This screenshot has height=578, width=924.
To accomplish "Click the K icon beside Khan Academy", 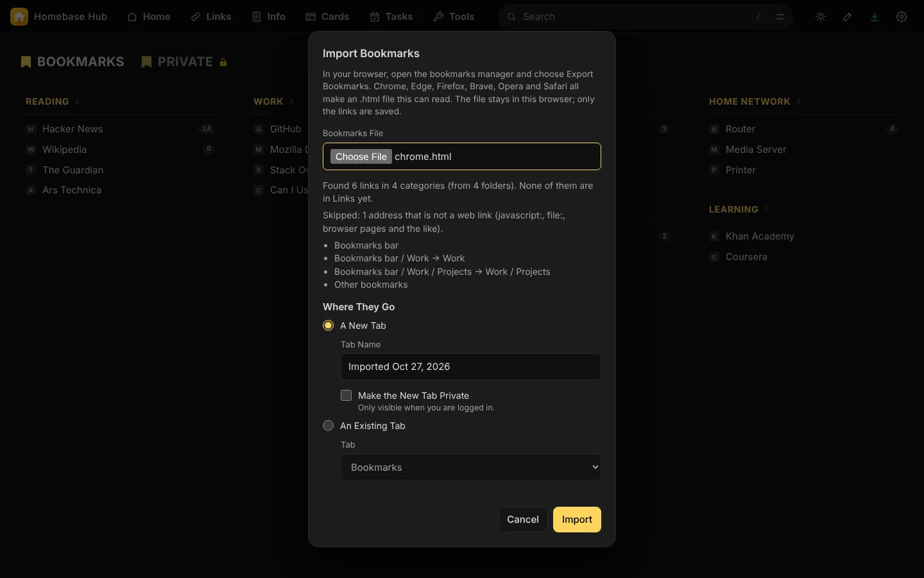I will click(x=714, y=236).
